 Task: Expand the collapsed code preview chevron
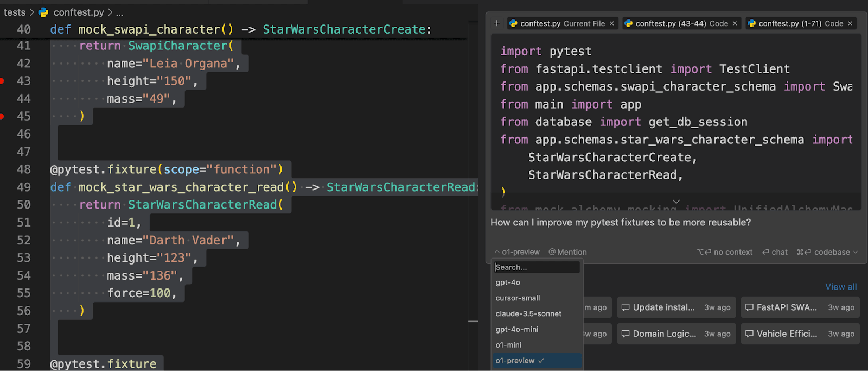pos(676,202)
